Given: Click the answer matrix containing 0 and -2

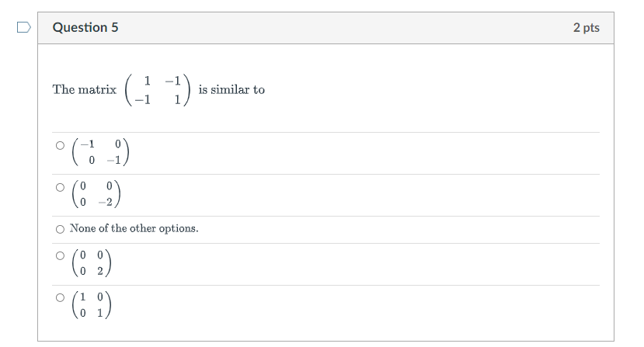Looking at the screenshot, I should click(x=96, y=194).
